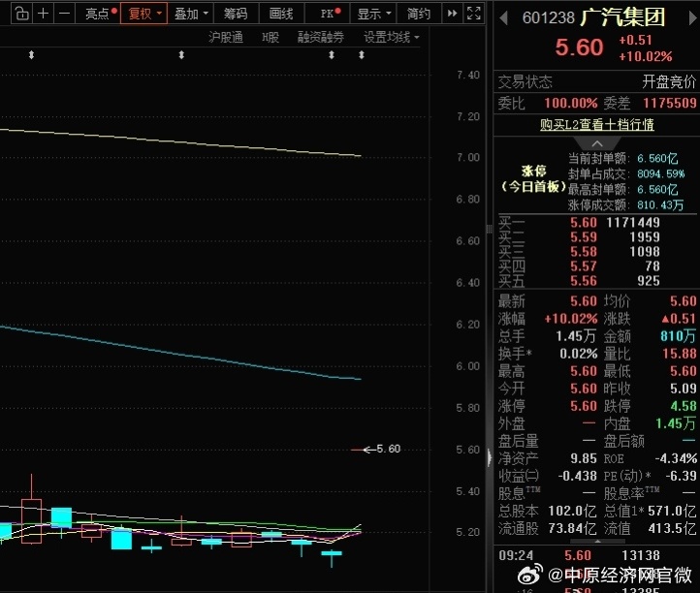The image size is (700, 593).
Task: Click the 当前封单额 value 6.560亿
Action: click(657, 158)
